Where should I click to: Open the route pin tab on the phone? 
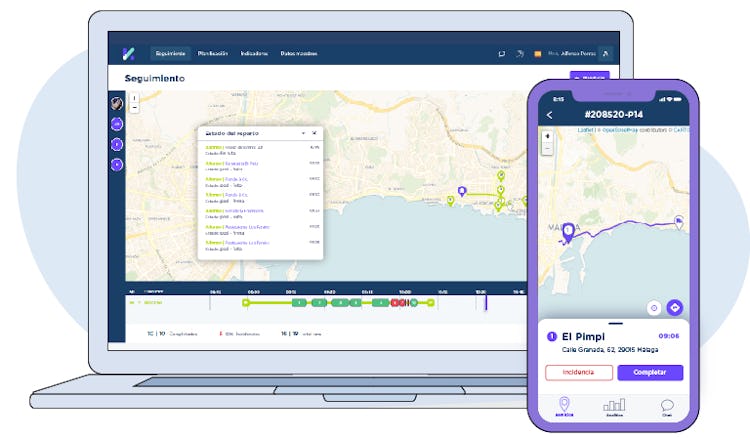point(564,406)
